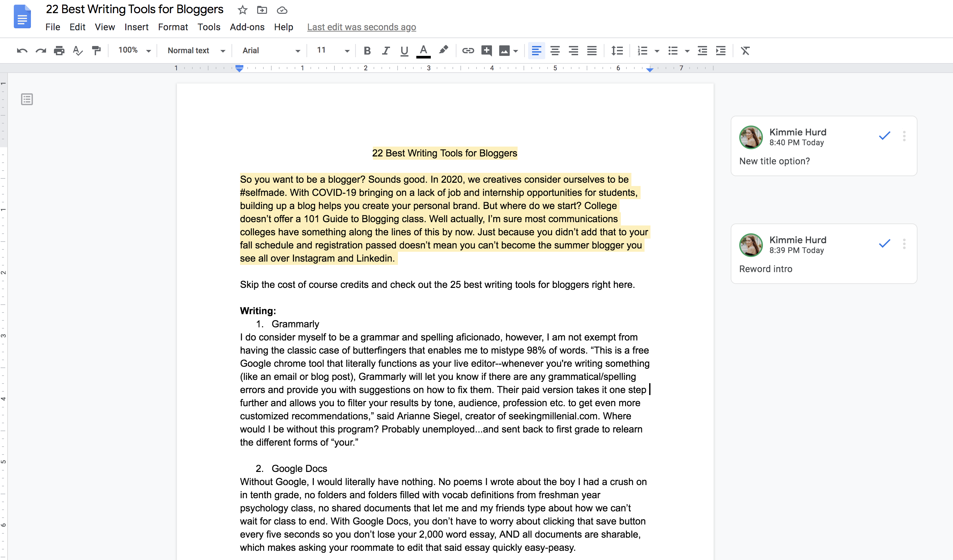Resolve the Reword intro comment

click(x=885, y=243)
